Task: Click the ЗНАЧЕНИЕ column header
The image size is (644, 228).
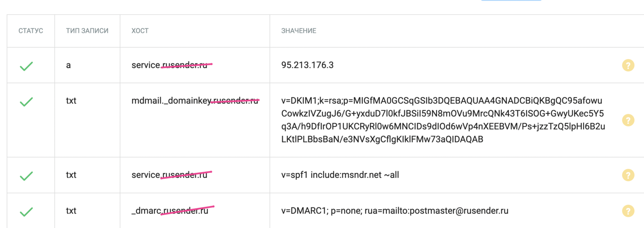Action: [299, 31]
